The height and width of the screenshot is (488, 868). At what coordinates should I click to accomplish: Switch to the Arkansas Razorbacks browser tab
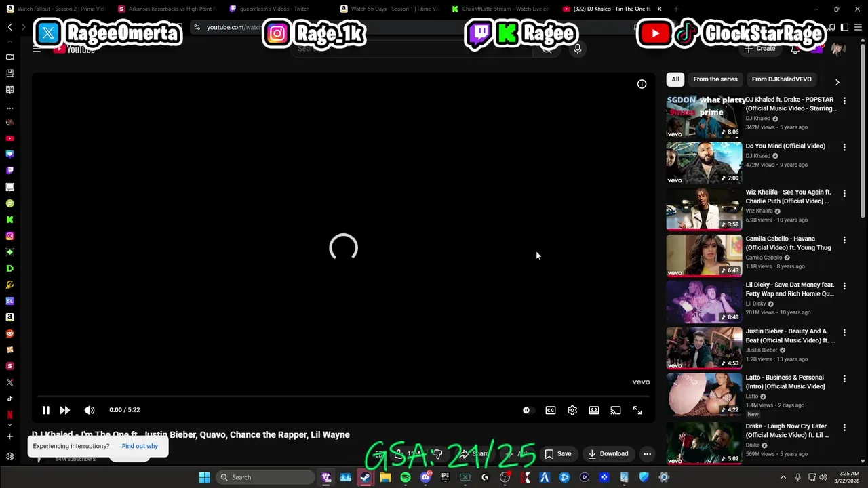167,9
